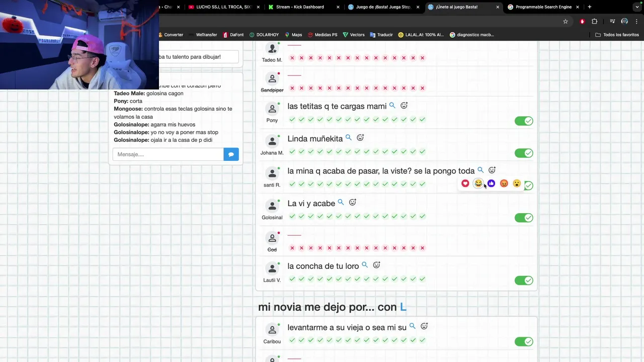The width and height of the screenshot is (644, 362).
Task: Click magnifier icon beside 'La vi y acabe'
Action: [x=341, y=202]
